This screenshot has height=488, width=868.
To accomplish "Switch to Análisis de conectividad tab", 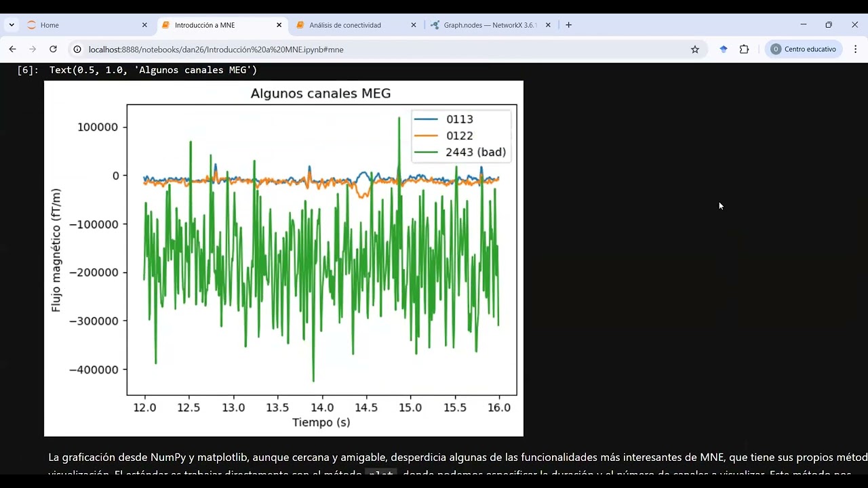I will point(357,25).
